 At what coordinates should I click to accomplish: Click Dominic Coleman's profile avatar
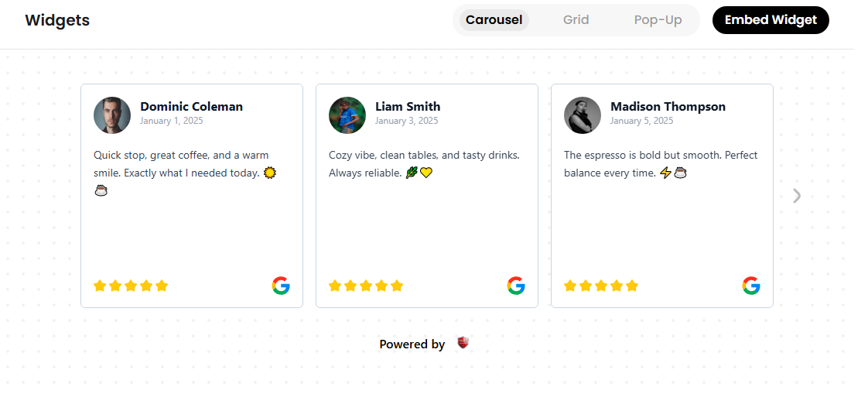coord(112,115)
